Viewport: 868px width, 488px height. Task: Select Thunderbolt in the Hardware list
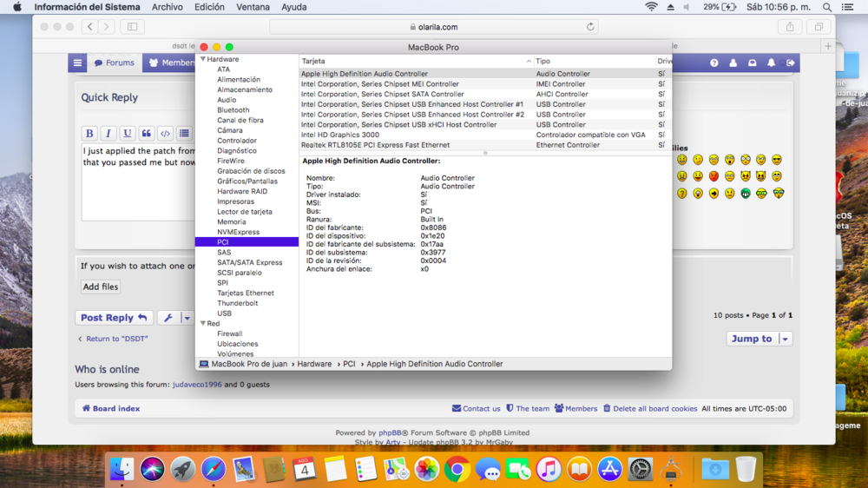point(237,303)
